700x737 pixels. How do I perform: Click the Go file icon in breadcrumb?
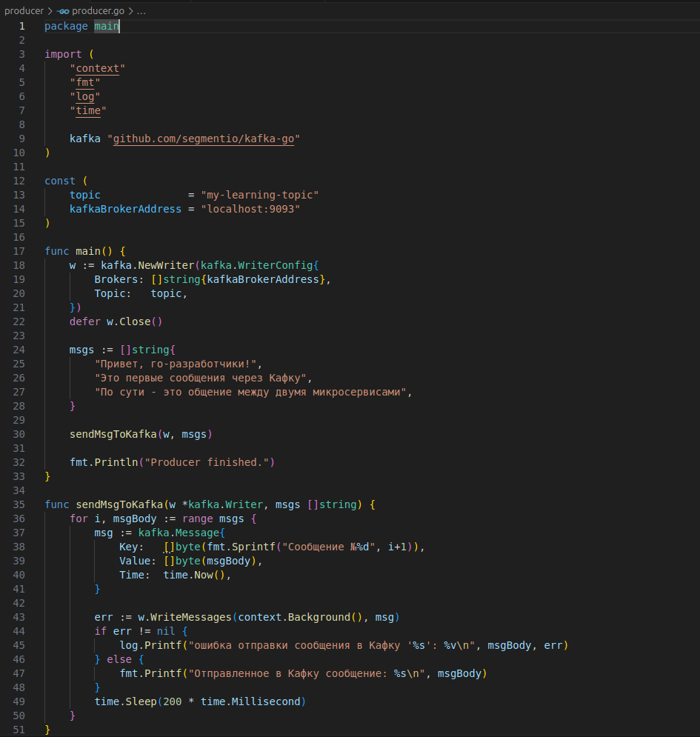[x=63, y=11]
